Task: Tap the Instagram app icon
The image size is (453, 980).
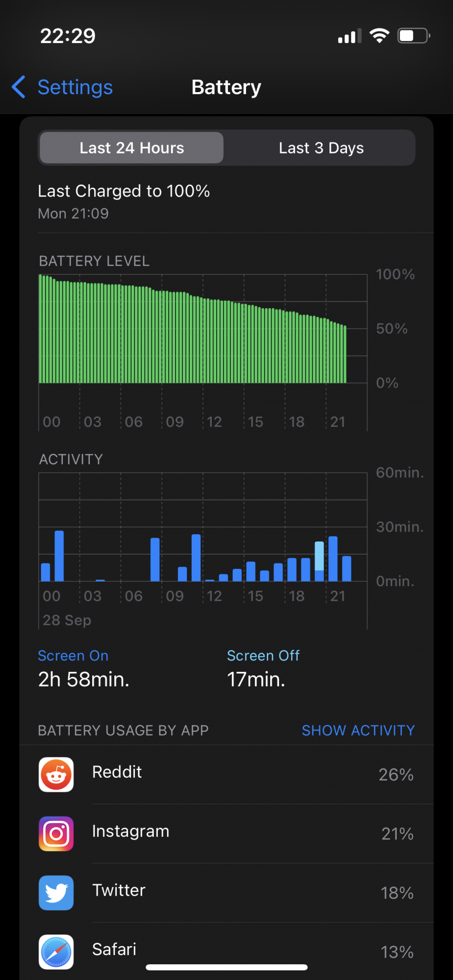Action: [x=56, y=833]
